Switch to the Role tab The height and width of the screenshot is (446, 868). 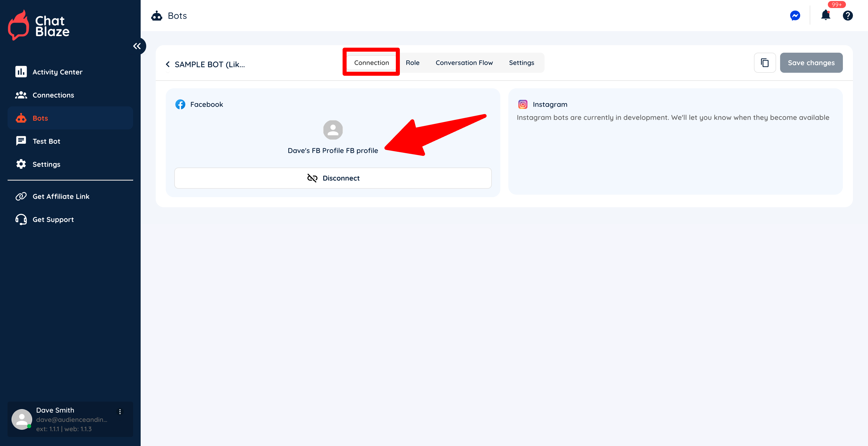point(412,63)
